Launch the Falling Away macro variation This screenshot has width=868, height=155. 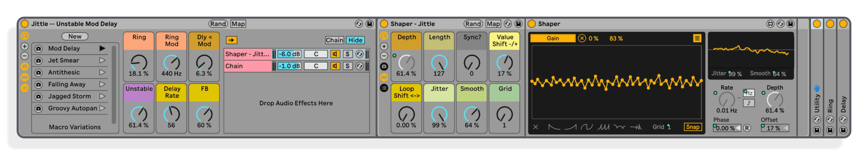pos(102,84)
